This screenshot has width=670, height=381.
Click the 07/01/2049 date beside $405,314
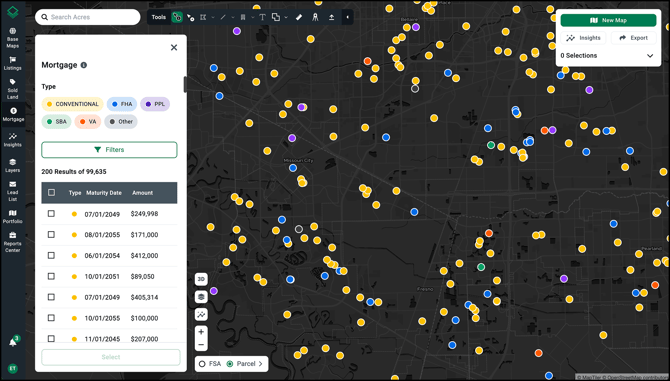102,297
